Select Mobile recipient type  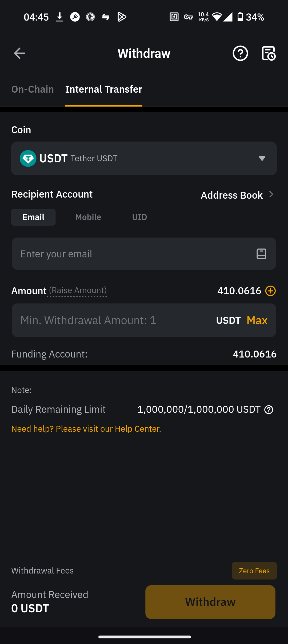tap(88, 217)
